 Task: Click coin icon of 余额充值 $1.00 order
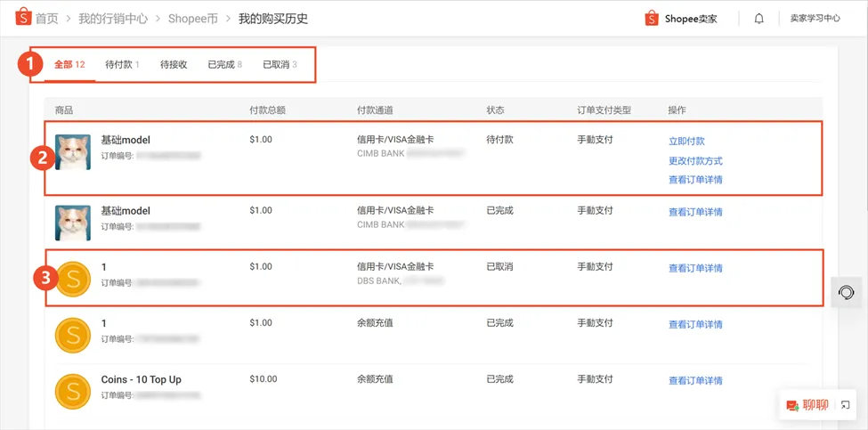coord(72,336)
